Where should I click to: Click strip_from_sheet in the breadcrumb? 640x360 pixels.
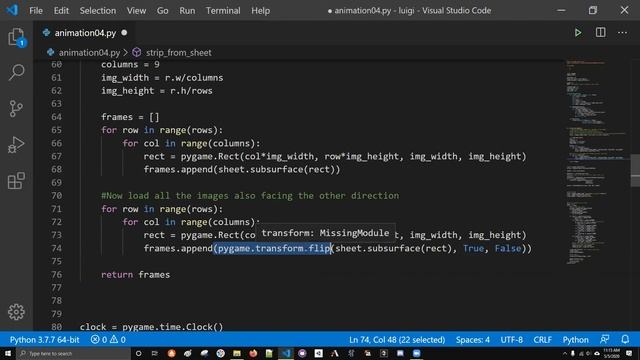click(x=179, y=53)
